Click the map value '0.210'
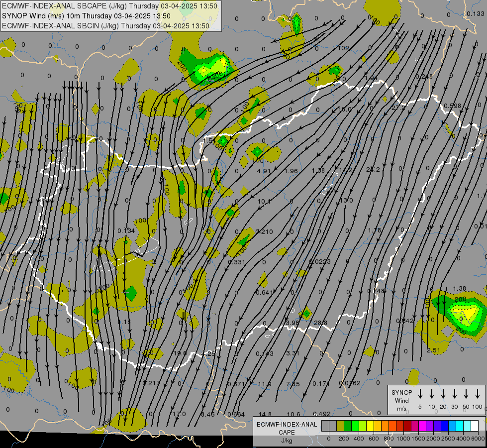 [264, 231]
